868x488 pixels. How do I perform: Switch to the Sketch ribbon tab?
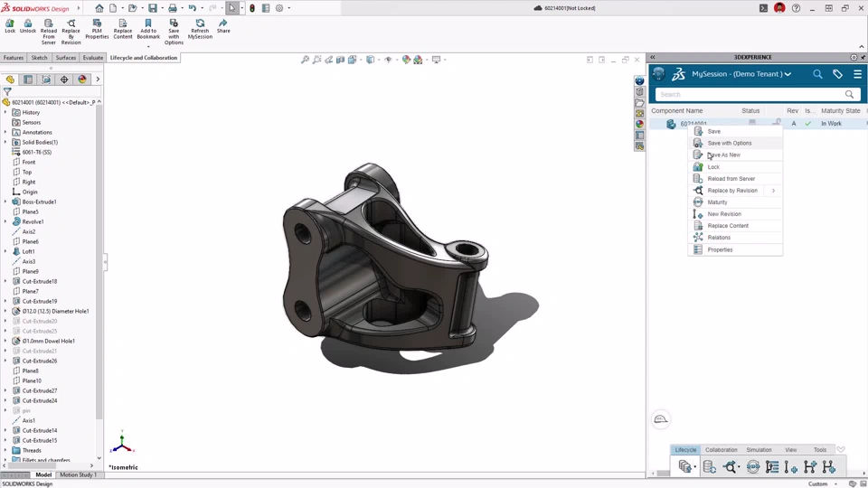pos(39,58)
